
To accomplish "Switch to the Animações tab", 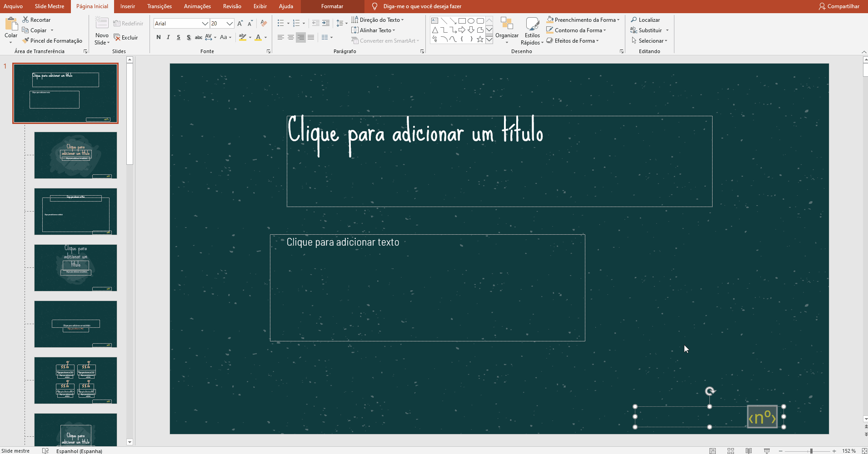I will pos(197,6).
